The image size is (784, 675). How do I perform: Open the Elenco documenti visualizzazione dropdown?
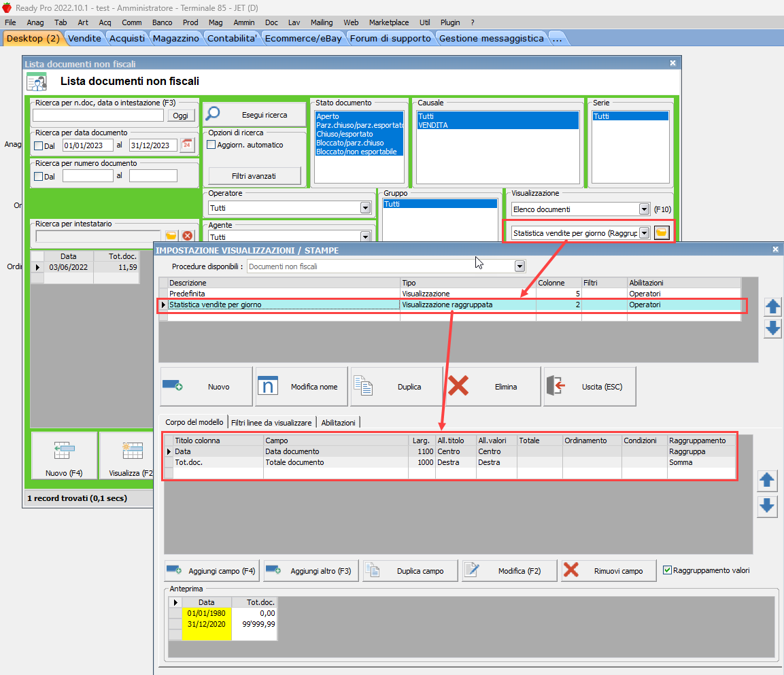[644, 209]
